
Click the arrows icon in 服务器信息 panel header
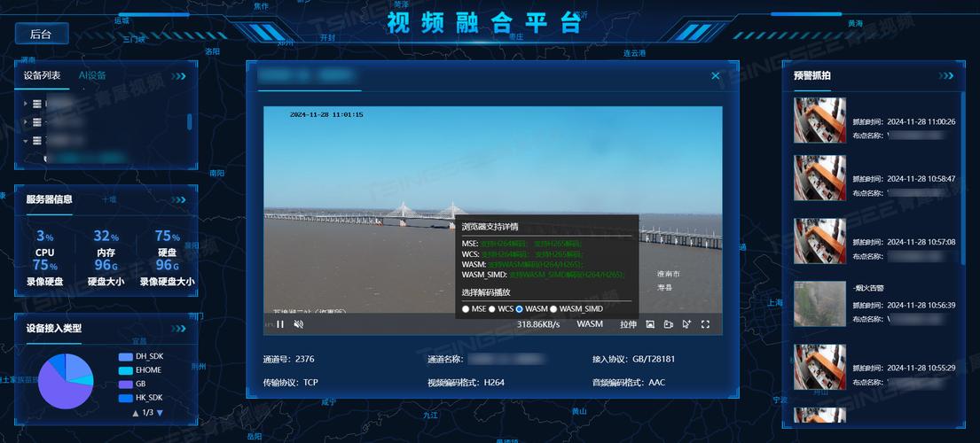click(x=179, y=199)
